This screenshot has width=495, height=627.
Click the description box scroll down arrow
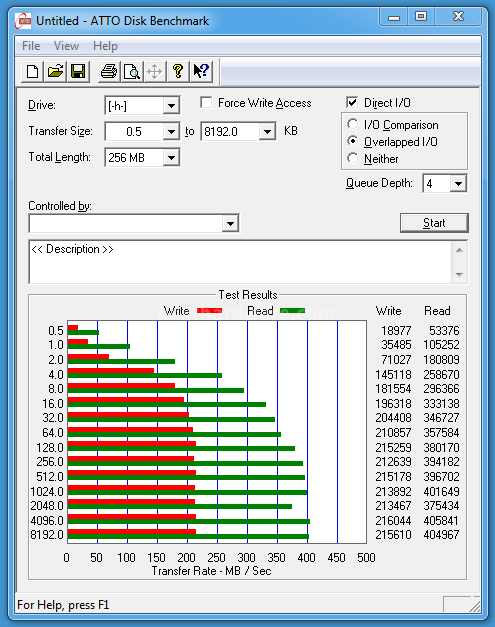459,275
